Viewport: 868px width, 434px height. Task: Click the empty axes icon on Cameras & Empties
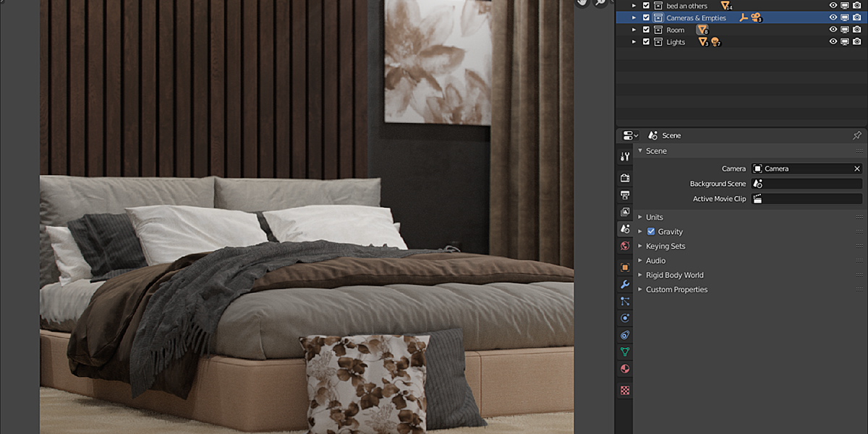[x=744, y=17]
